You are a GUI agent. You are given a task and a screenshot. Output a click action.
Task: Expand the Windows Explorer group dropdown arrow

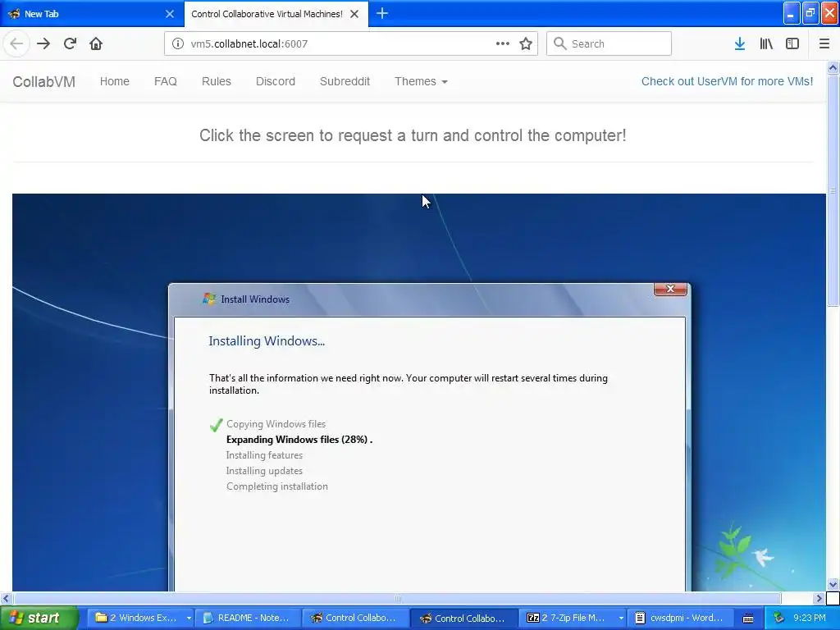click(189, 618)
